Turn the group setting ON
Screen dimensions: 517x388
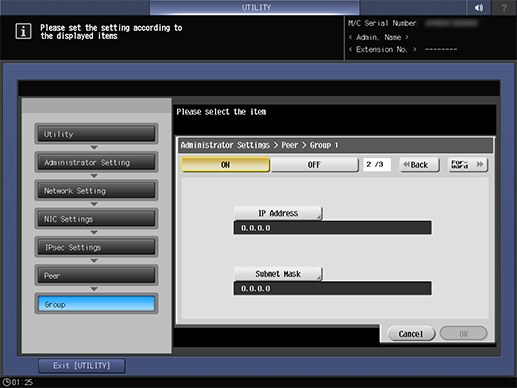[x=225, y=165]
